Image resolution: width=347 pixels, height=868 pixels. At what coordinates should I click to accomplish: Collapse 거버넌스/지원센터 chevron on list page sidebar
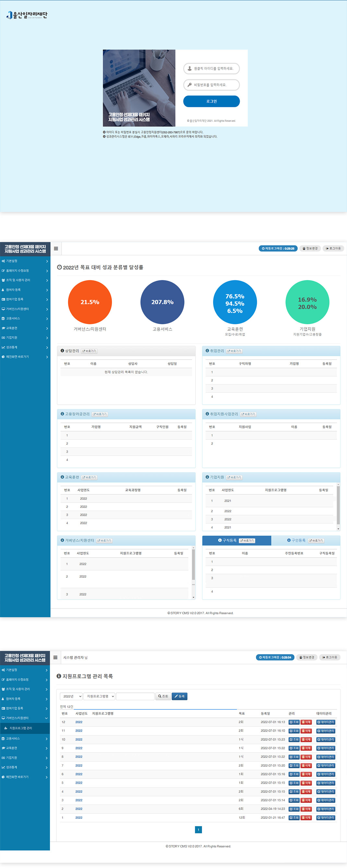click(x=46, y=718)
